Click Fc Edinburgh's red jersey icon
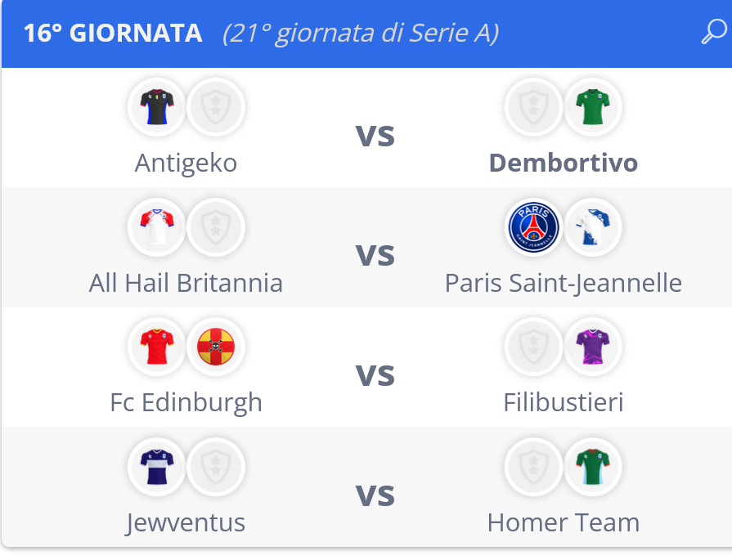Viewport: 732px width, 560px height. coord(156,347)
